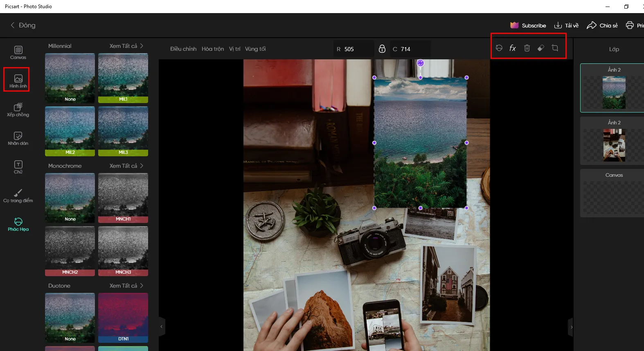Open the Xếp chồng overlay tool
Screen dimensions: 644x351
(18, 110)
